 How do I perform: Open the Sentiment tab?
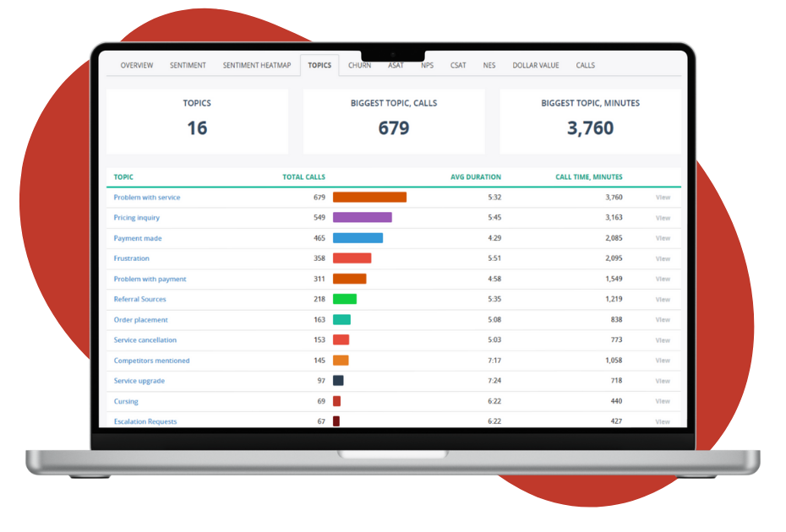(x=188, y=65)
